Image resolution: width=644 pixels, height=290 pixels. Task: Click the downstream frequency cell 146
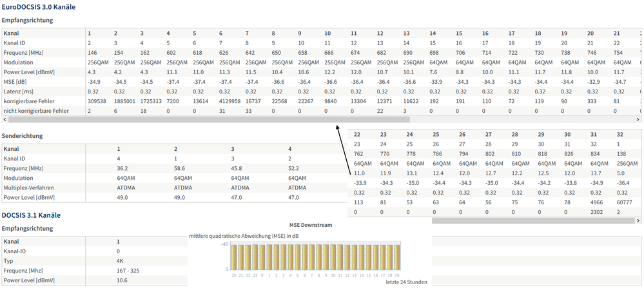tap(92, 53)
